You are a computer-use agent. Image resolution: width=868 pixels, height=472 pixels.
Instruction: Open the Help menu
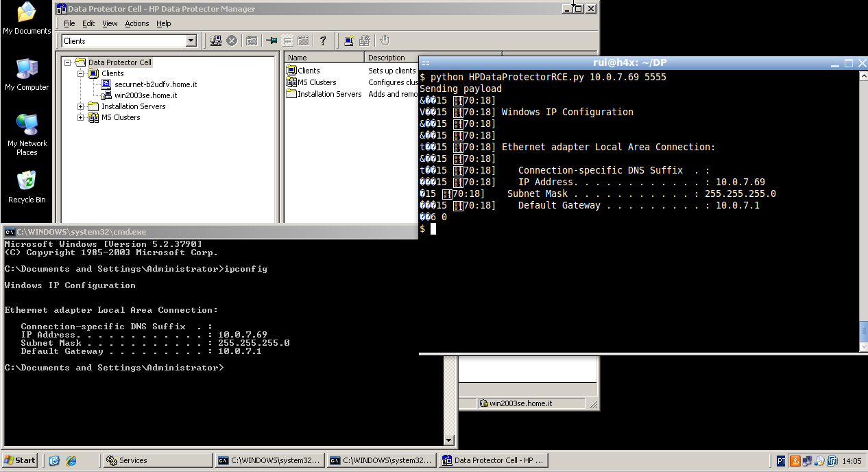click(163, 23)
